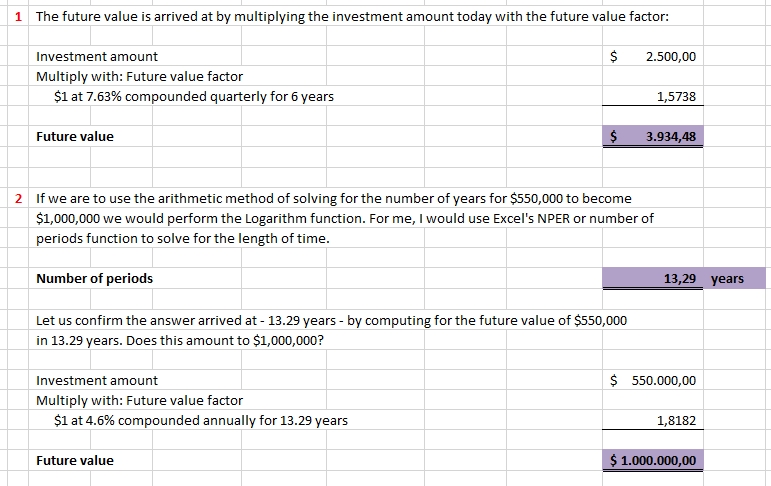771x486 pixels.
Task: Select the 2.500,00 investment amount cell
Action: (670, 57)
